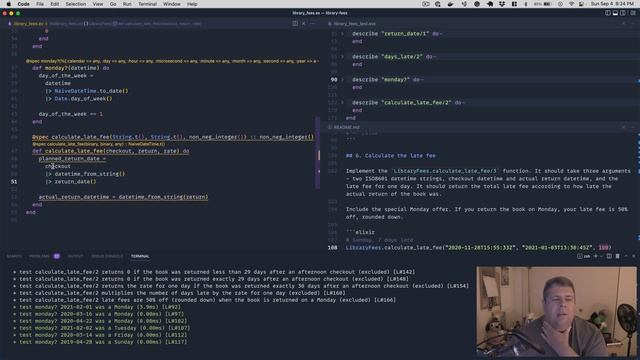
Task: Open the Terminal menu in menu bar
Action: coord(147,4)
